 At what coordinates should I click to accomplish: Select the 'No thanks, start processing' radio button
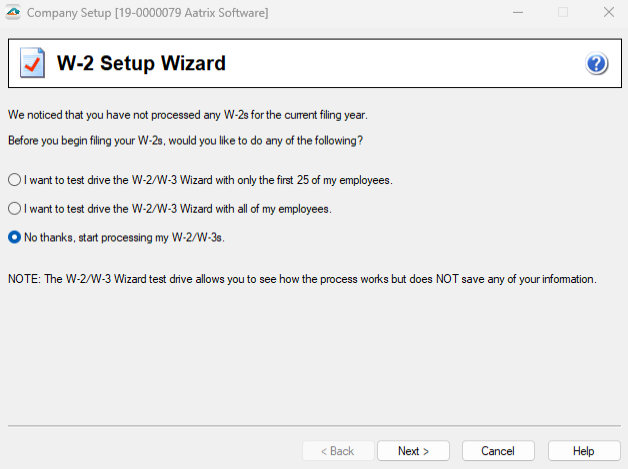14,237
